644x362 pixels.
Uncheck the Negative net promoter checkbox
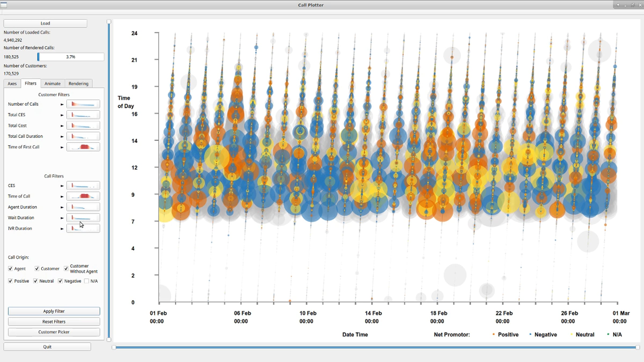pos(60,281)
